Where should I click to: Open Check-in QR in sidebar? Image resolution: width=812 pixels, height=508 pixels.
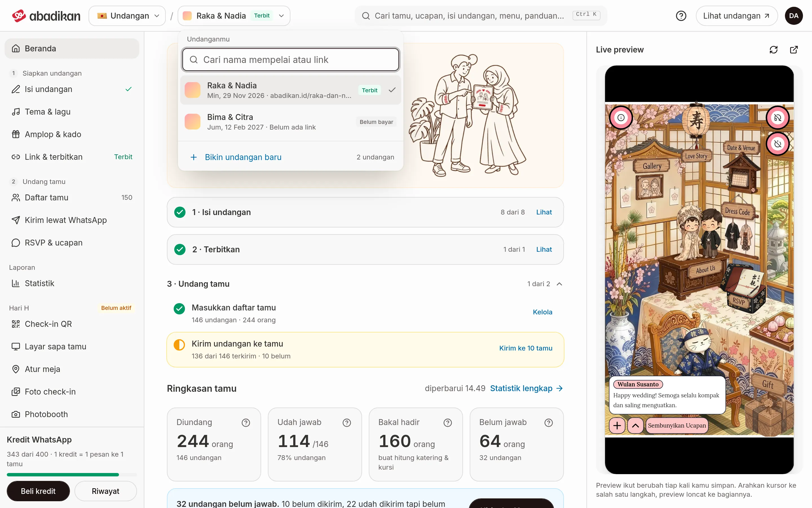coord(72,324)
